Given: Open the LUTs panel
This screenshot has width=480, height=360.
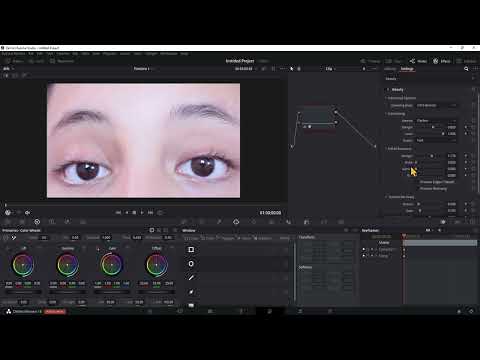Looking at the screenshot, I should point(36,61).
